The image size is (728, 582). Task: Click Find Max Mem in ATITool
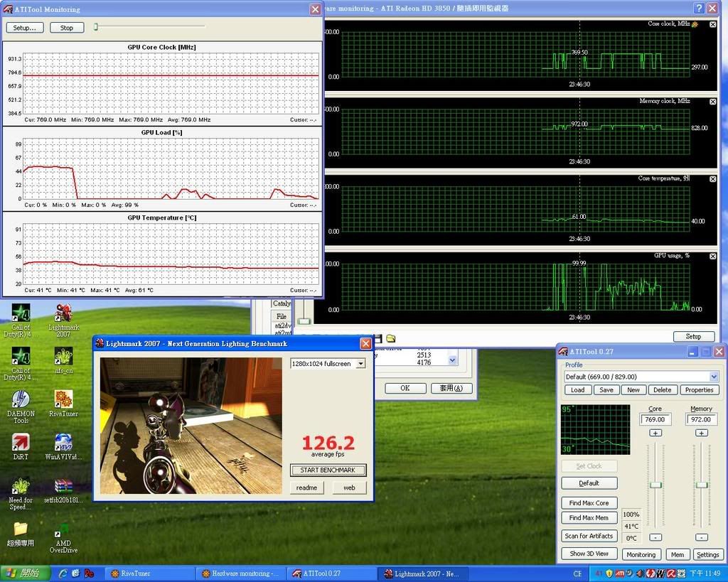[x=589, y=518]
